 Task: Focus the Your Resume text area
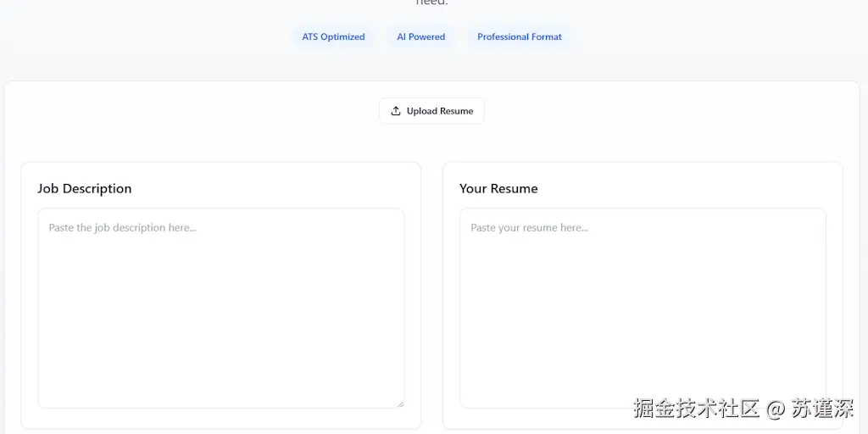[643, 309]
